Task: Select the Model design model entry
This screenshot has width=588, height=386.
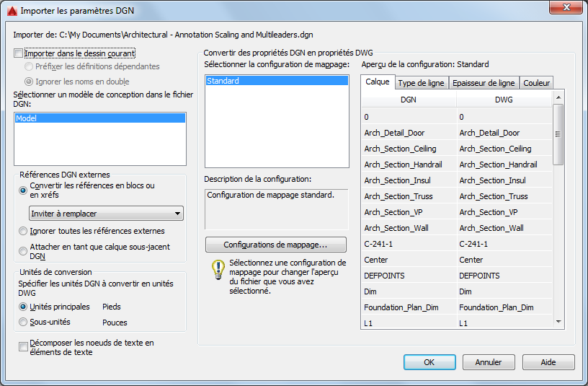Action: tap(99, 118)
